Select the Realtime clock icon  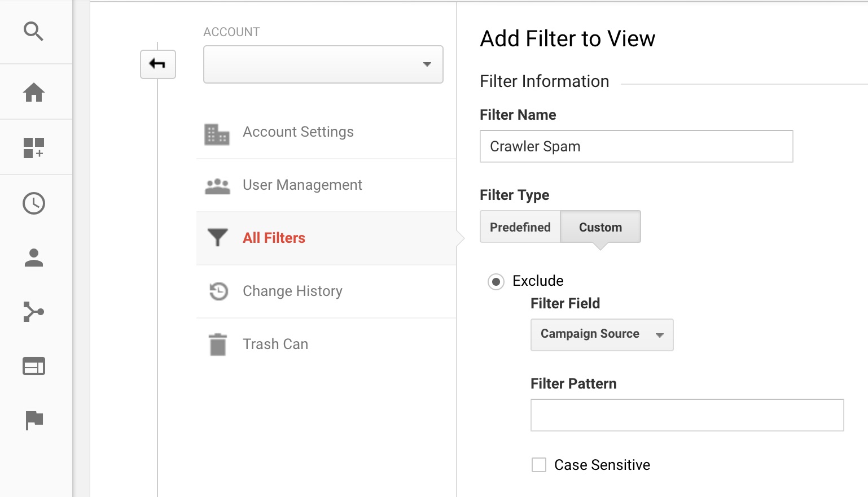click(34, 203)
